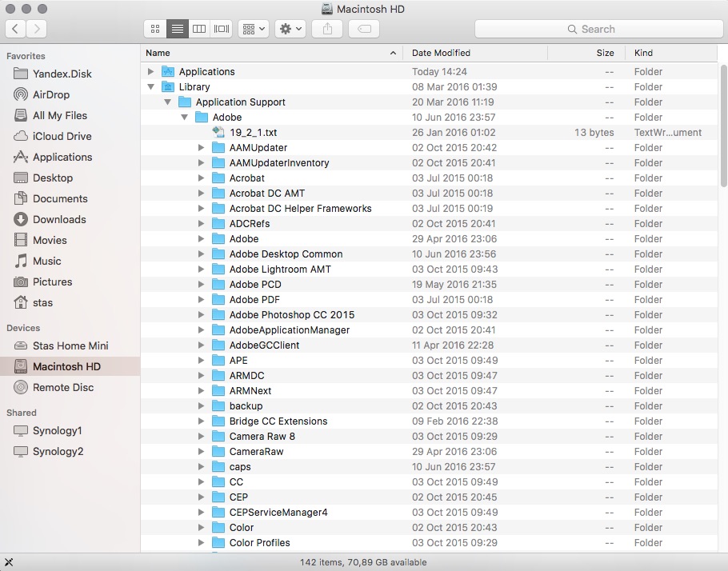This screenshot has height=571, width=728.
Task: Select Macintosh HD in the sidebar
Action: (x=70, y=367)
